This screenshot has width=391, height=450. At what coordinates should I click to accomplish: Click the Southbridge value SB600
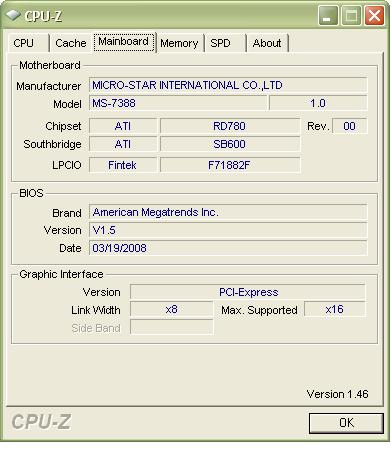(x=230, y=144)
